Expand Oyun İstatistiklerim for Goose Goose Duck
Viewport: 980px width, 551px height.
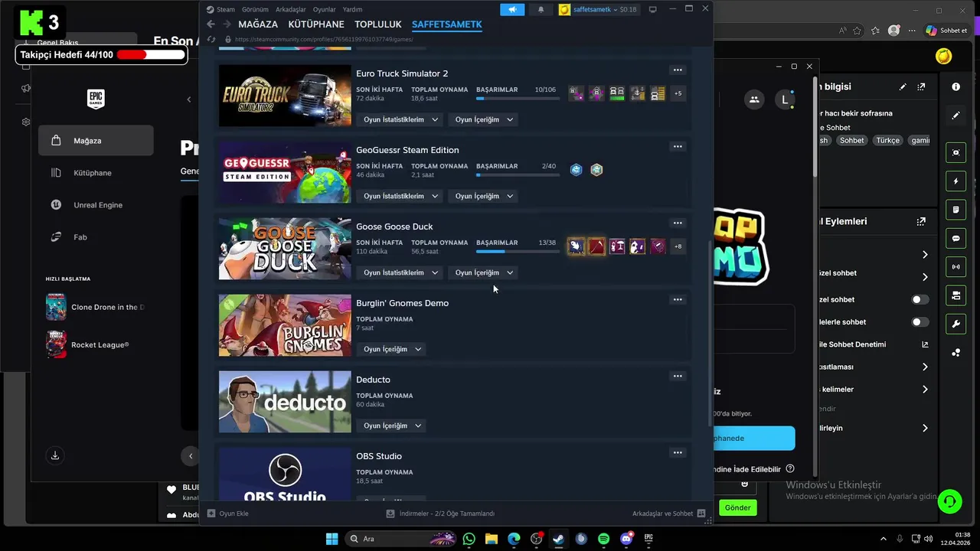click(400, 272)
